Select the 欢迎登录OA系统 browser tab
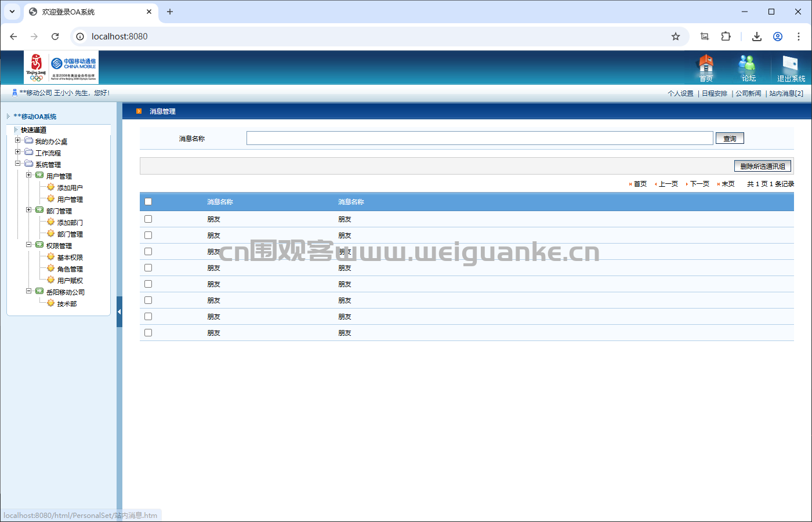This screenshot has width=812, height=522. tap(91, 12)
